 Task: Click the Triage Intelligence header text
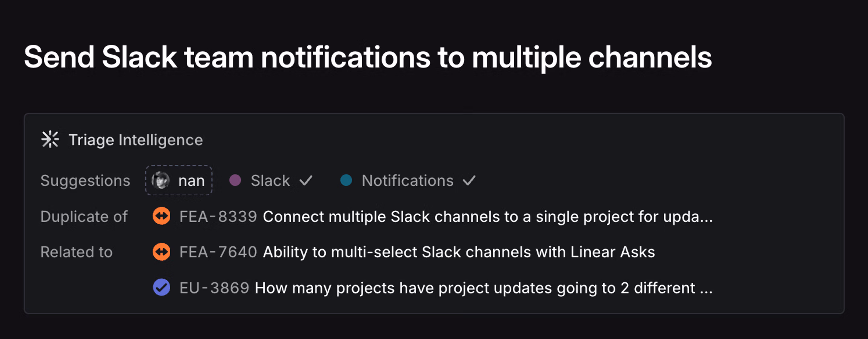135,140
